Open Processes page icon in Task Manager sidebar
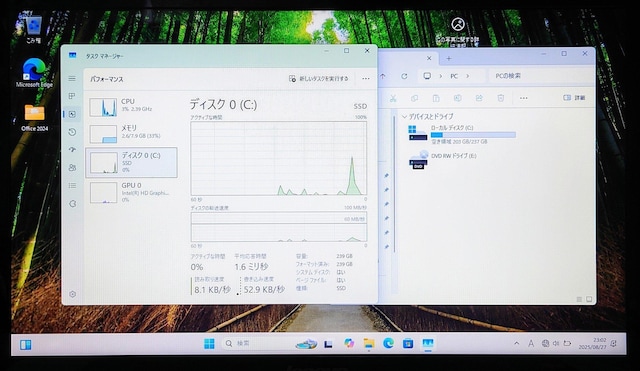The height and width of the screenshot is (371, 640). click(x=72, y=96)
